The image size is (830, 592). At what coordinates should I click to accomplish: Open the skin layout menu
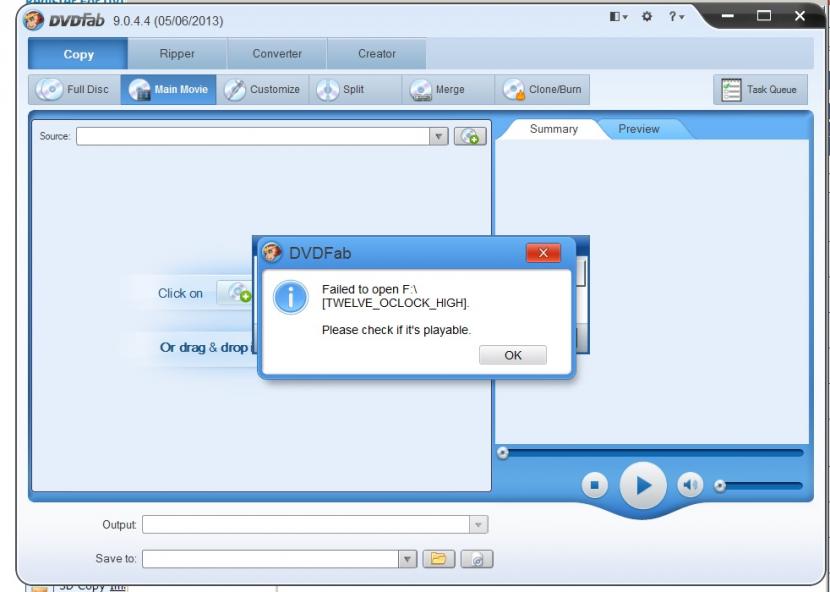[x=618, y=16]
